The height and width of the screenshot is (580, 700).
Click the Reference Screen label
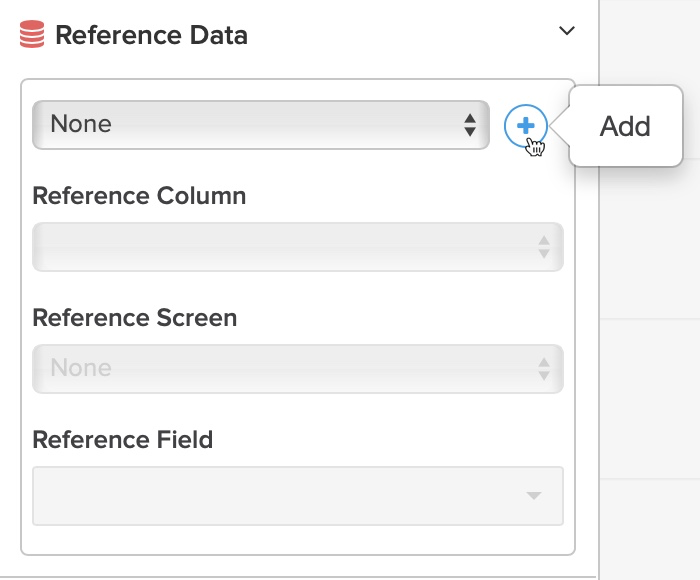coord(135,317)
